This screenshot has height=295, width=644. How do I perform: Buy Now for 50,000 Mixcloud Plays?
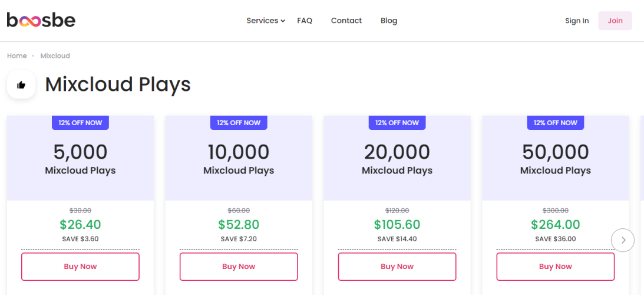(555, 267)
